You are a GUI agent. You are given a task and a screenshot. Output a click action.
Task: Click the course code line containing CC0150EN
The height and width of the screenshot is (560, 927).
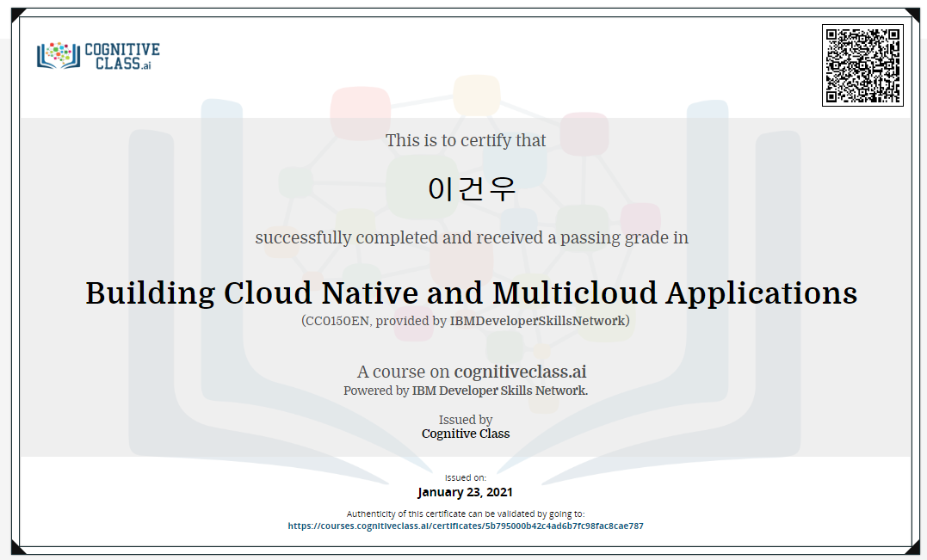coord(466,321)
